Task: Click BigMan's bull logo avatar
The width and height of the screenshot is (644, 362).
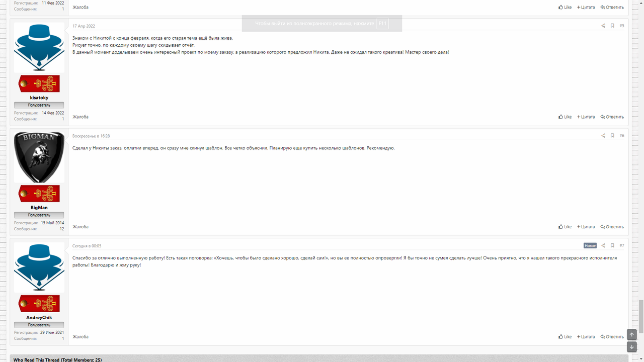Action: 39,157
